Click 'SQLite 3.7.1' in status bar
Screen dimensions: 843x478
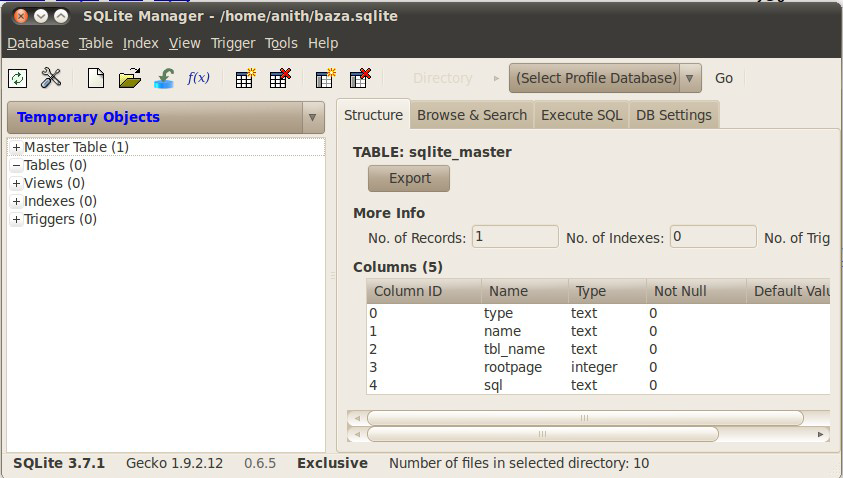[59, 463]
